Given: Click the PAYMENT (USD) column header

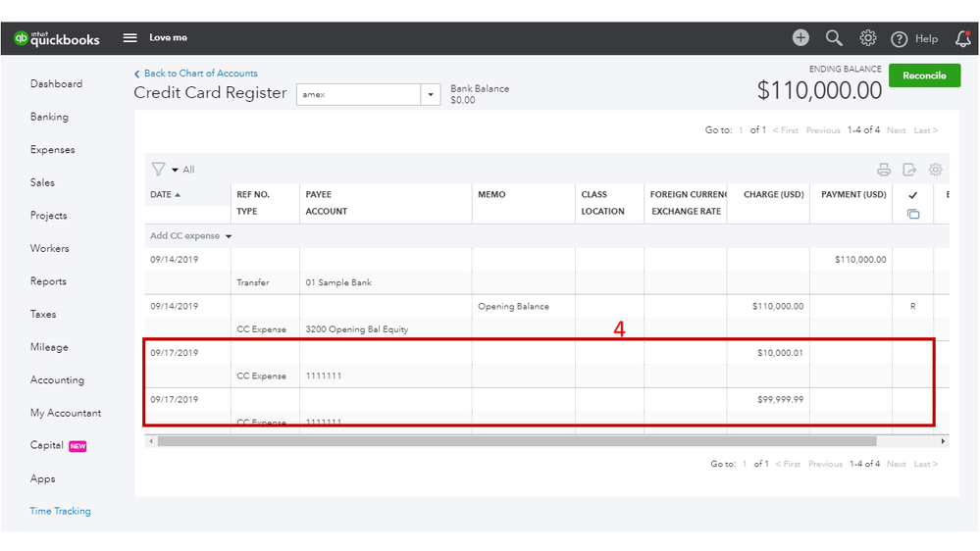Looking at the screenshot, I should coord(853,195).
